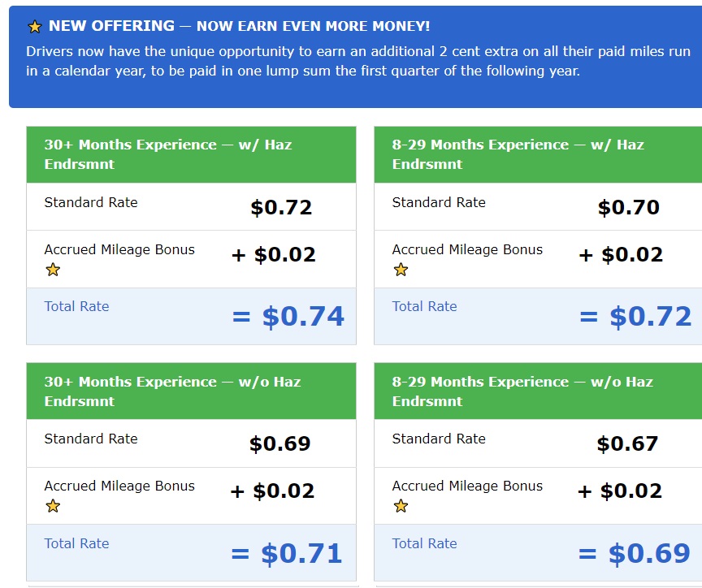
Task: Click the $0.70 standard rate amount
Action: 629,207
